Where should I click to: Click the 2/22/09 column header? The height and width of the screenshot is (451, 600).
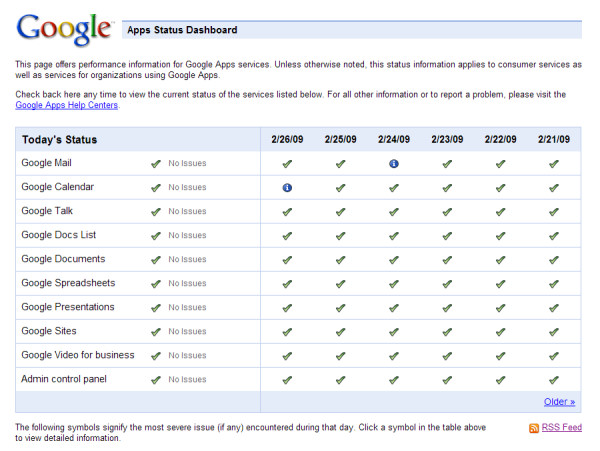point(501,139)
